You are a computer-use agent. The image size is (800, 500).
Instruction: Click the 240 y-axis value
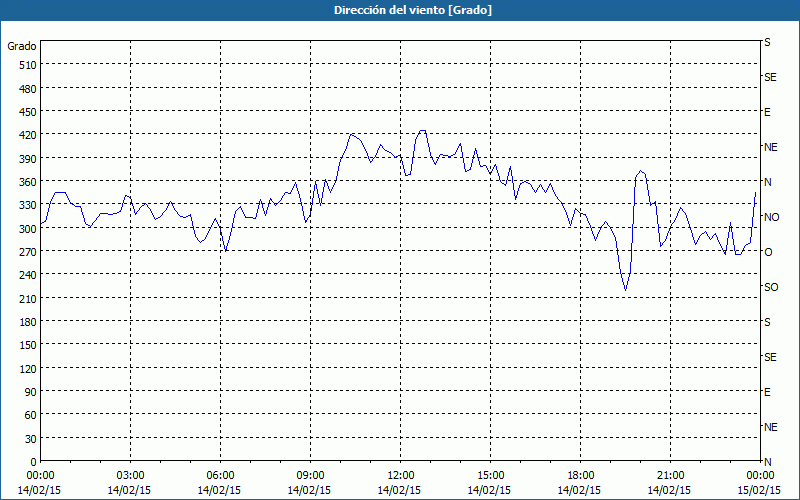[28, 275]
